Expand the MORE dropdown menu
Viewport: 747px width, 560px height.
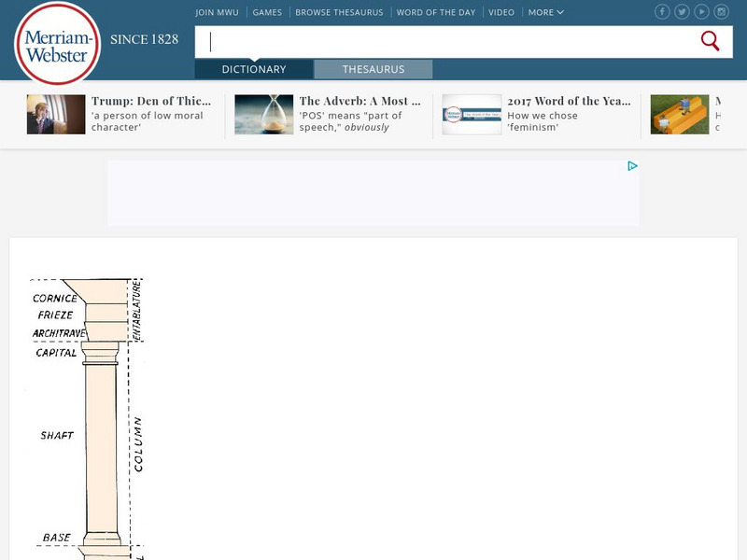(x=545, y=13)
